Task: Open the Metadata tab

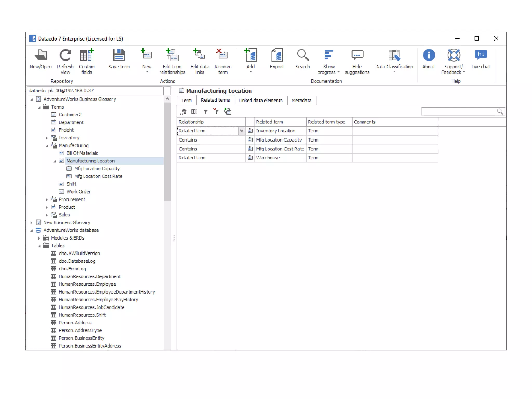Action: point(301,100)
